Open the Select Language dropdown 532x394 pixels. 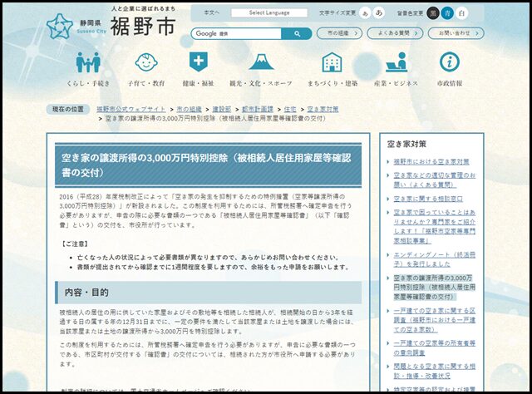[x=269, y=13]
